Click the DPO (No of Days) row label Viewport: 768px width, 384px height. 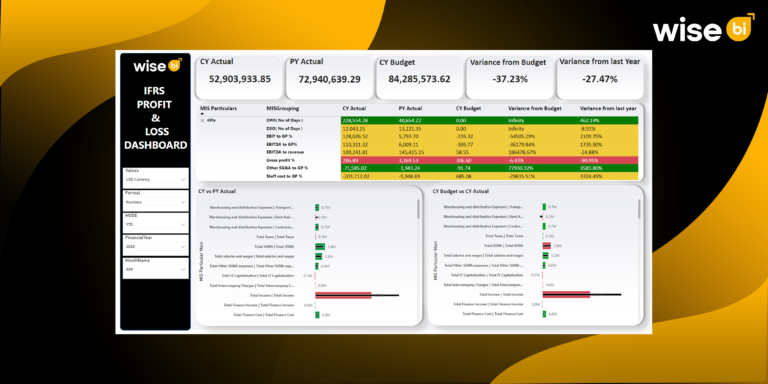click(x=284, y=120)
